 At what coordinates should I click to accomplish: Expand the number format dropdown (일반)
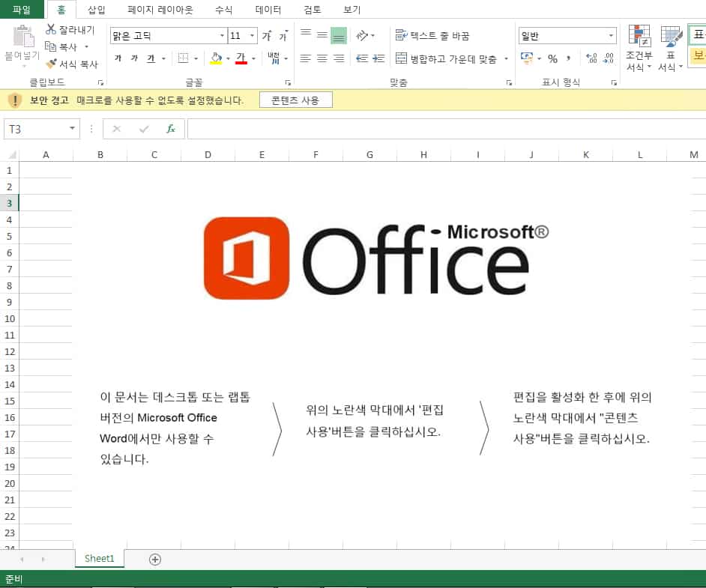(612, 36)
